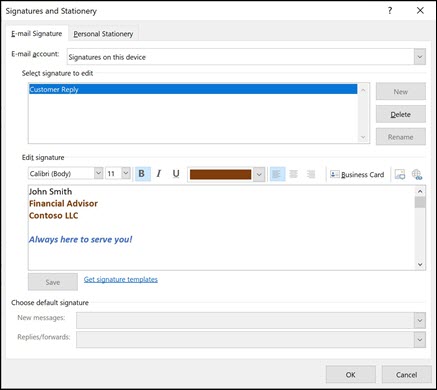Viewport: 437px width, 390px height.
Task: Insert a picture into signature
Action: click(400, 174)
